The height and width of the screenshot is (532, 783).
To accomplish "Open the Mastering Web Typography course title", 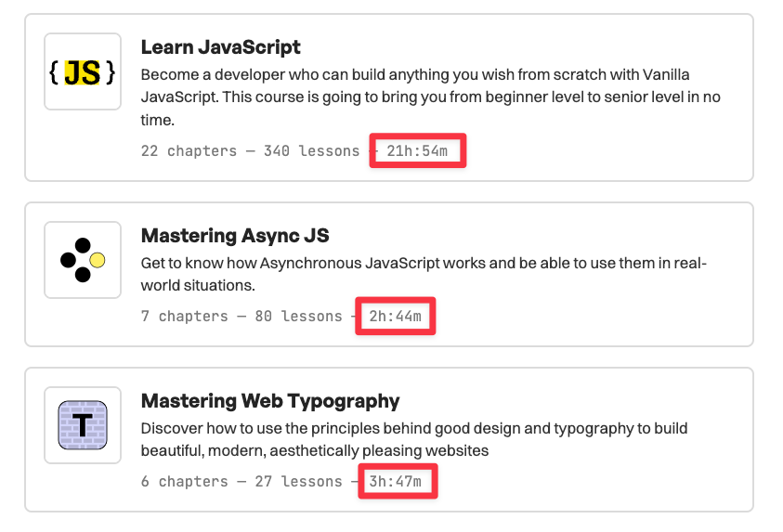I will coord(270,401).
